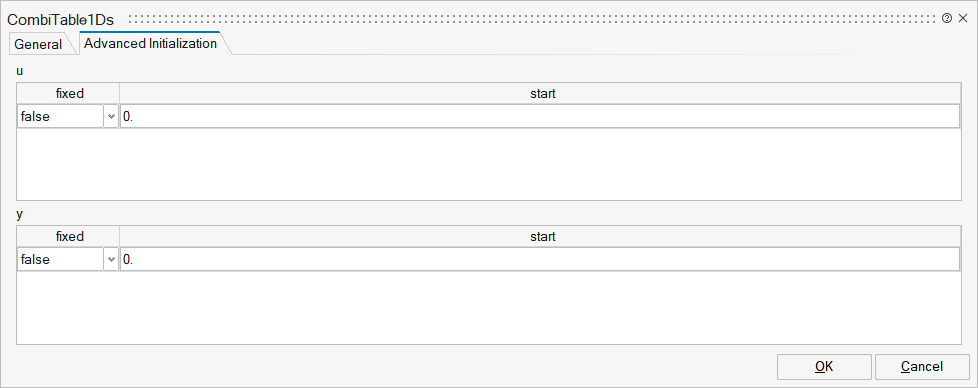Click the empty area below the y row
The width and height of the screenshot is (978, 388).
488,308
